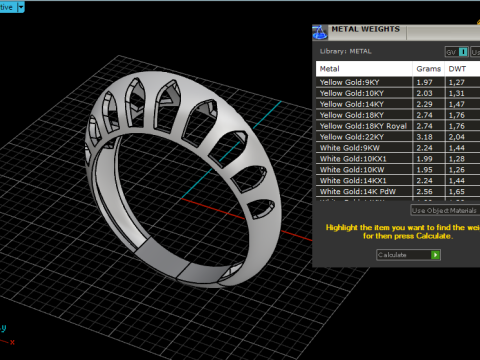480x360 pixels.
Task: Click the viewport title label ending in 'tive'
Action: coord(6,7)
